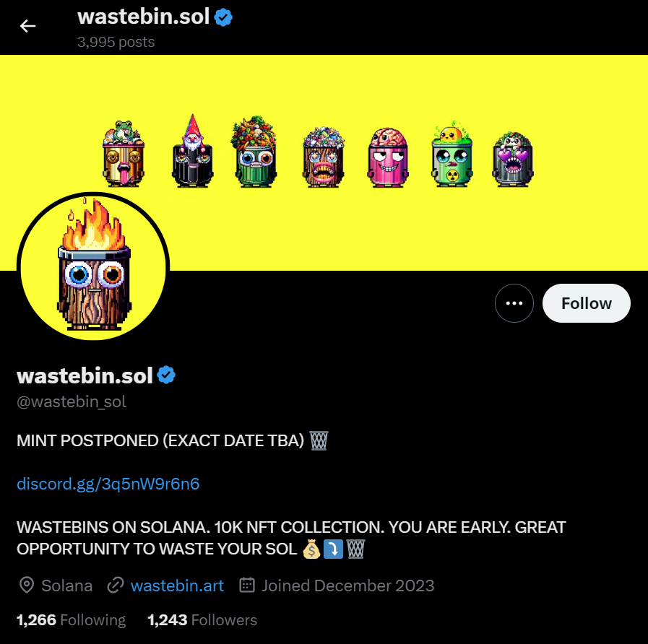The width and height of the screenshot is (648, 644).
Task: Click the location pin icon beside Solana
Action: 27,586
